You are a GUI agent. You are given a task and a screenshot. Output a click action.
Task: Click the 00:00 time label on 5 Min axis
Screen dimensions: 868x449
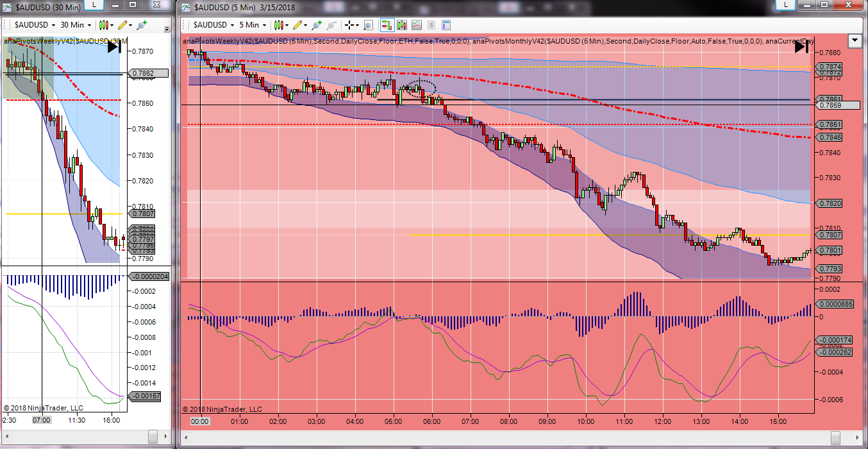(200, 421)
